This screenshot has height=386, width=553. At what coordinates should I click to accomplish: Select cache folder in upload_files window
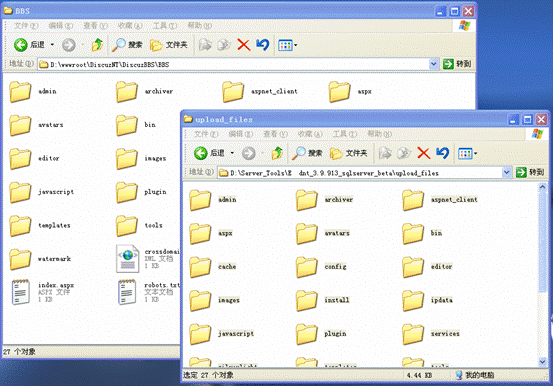click(x=213, y=267)
